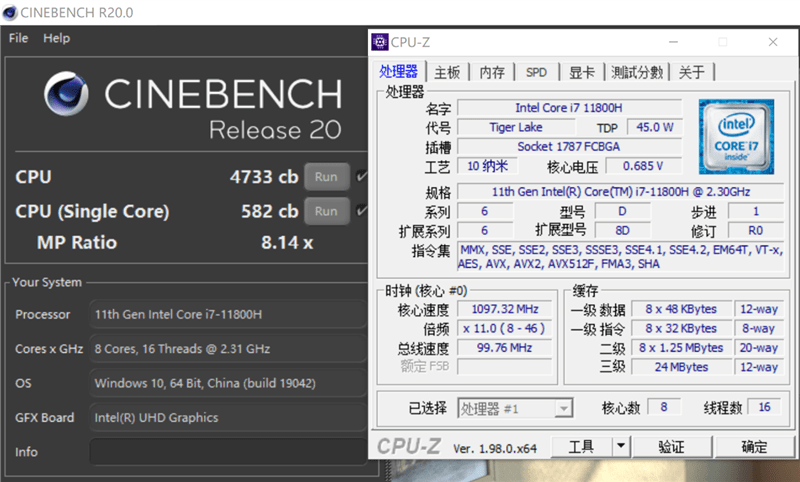
Task: Click the OS 'Windows 10, 64 Bit' field
Action: (229, 383)
